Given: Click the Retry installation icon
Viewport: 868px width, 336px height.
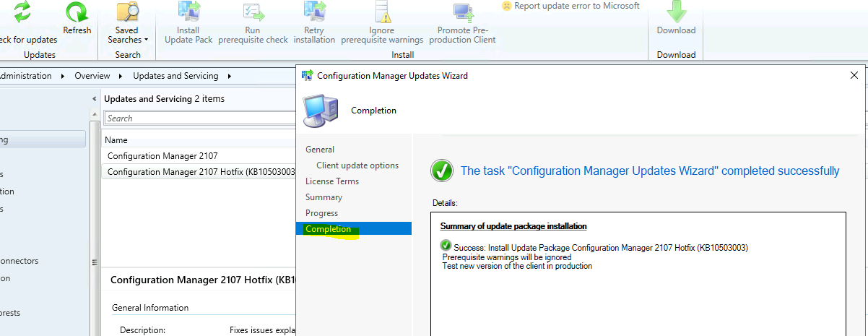Looking at the screenshot, I should pyautogui.click(x=314, y=12).
